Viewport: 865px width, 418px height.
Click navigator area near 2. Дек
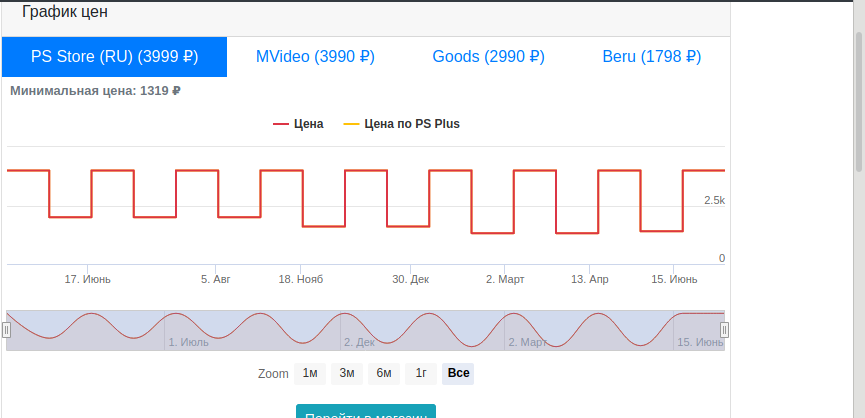pos(359,342)
